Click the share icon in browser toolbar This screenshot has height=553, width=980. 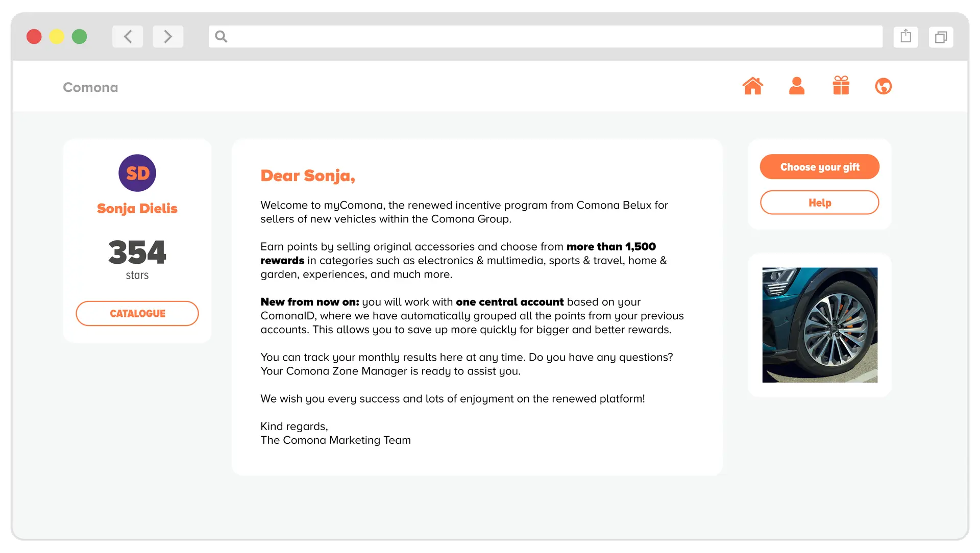pyautogui.click(x=905, y=37)
